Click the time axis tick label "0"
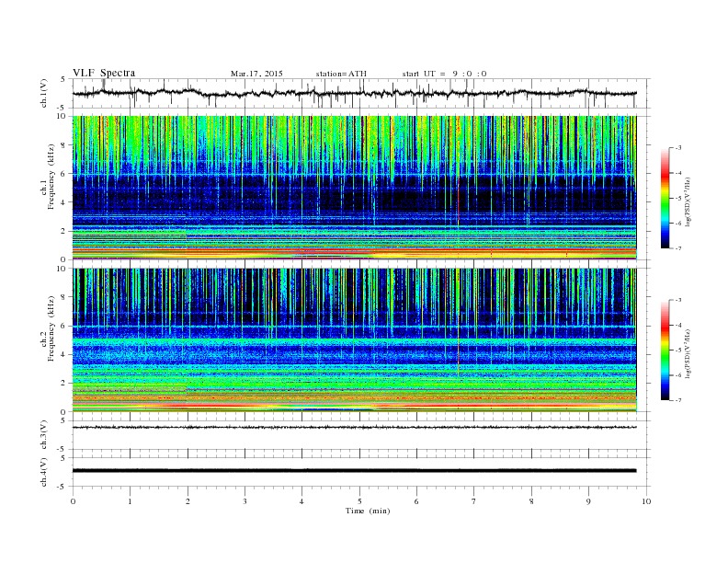 [x=73, y=501]
